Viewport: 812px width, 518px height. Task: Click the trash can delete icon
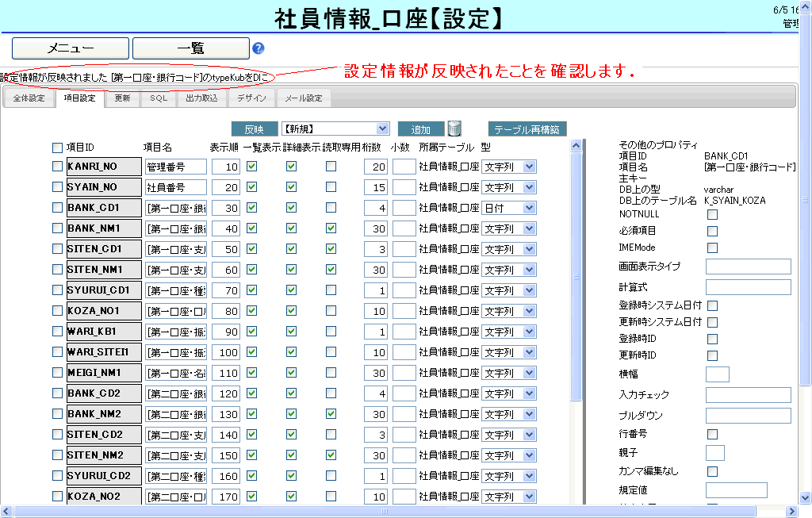454,129
